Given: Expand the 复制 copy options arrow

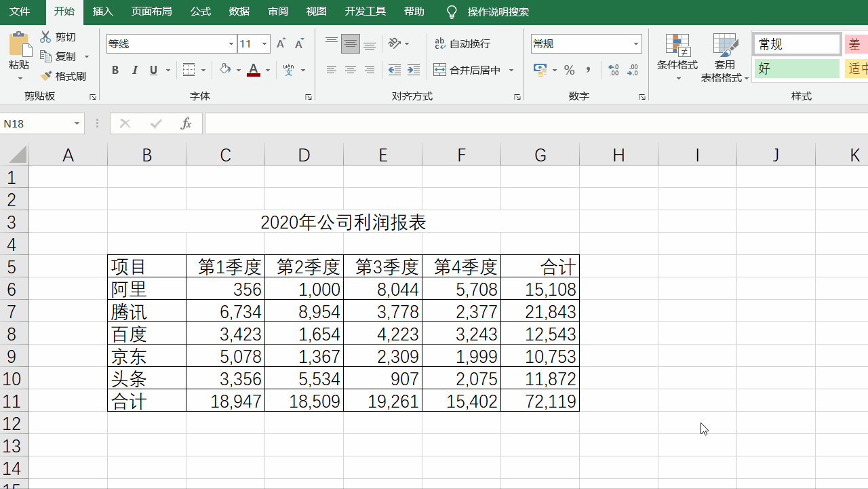Looking at the screenshot, I should (x=87, y=56).
